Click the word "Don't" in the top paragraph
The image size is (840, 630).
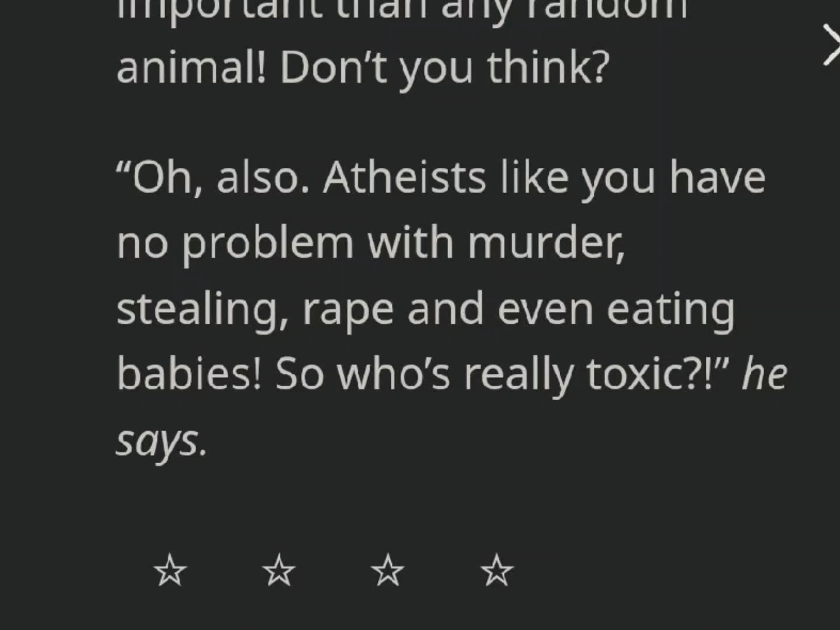point(333,67)
